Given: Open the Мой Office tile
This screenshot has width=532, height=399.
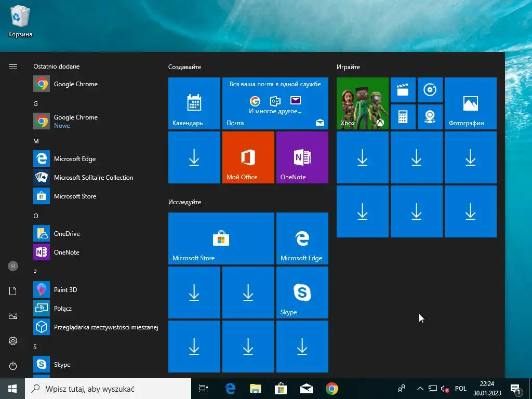Looking at the screenshot, I should coord(248,157).
